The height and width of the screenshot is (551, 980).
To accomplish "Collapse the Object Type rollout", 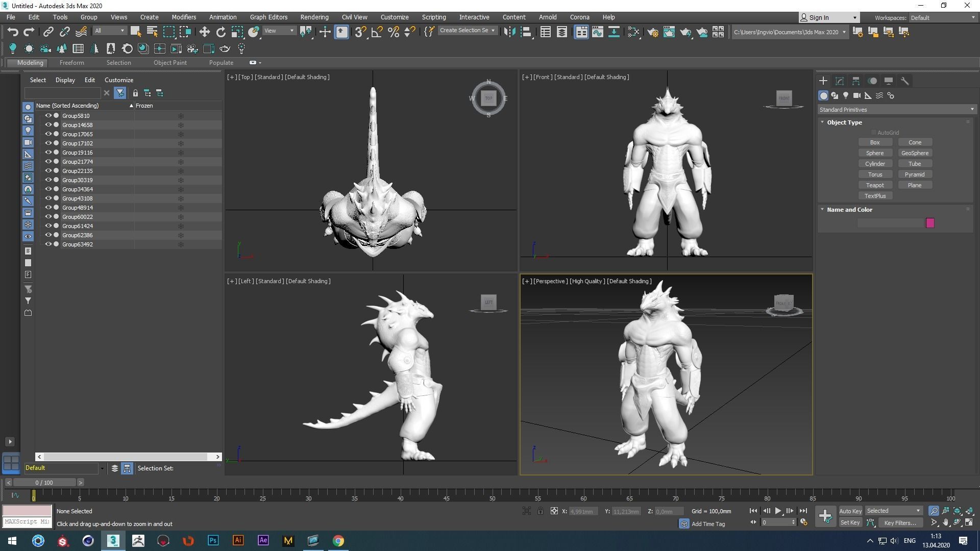I will click(x=844, y=122).
